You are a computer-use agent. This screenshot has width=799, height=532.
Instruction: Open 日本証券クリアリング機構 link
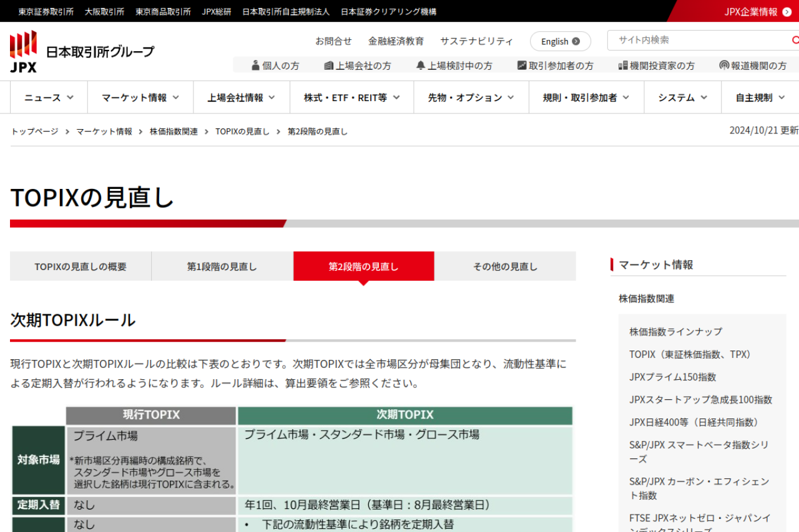tap(389, 12)
